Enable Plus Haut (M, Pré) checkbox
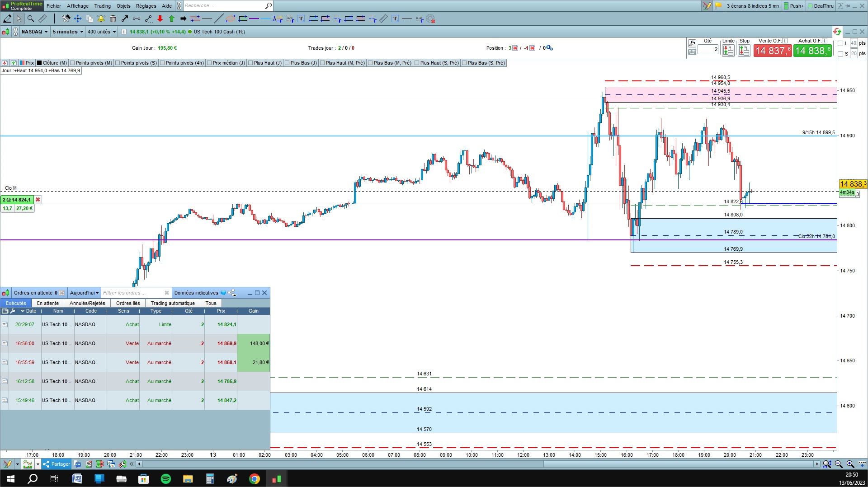The image size is (868, 487). click(x=322, y=63)
